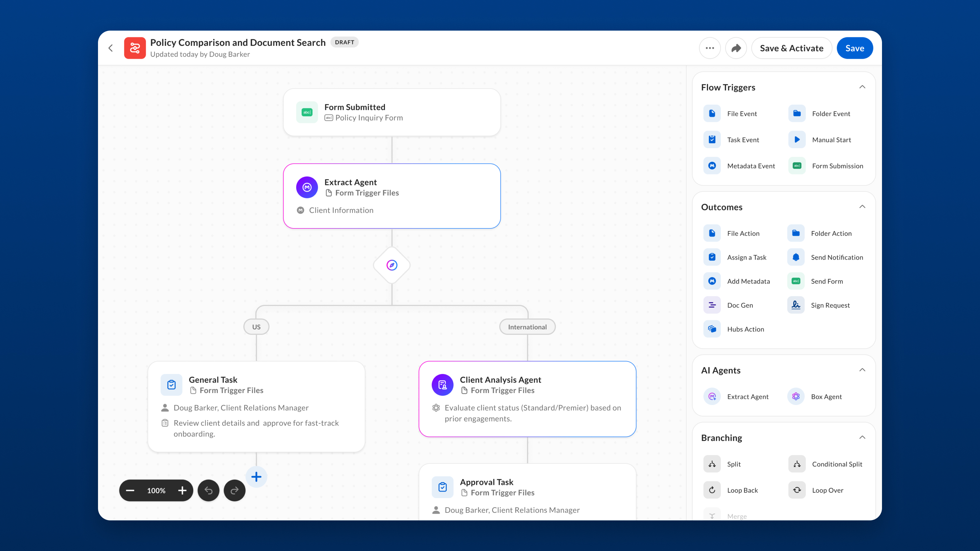Screen dimensions: 980x551
Task: Add a Loop Back icon
Action: click(712, 490)
